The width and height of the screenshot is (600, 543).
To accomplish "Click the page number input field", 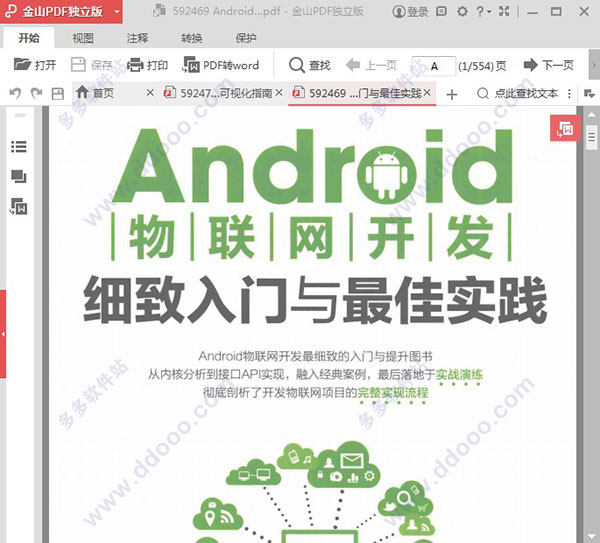I will point(434,66).
